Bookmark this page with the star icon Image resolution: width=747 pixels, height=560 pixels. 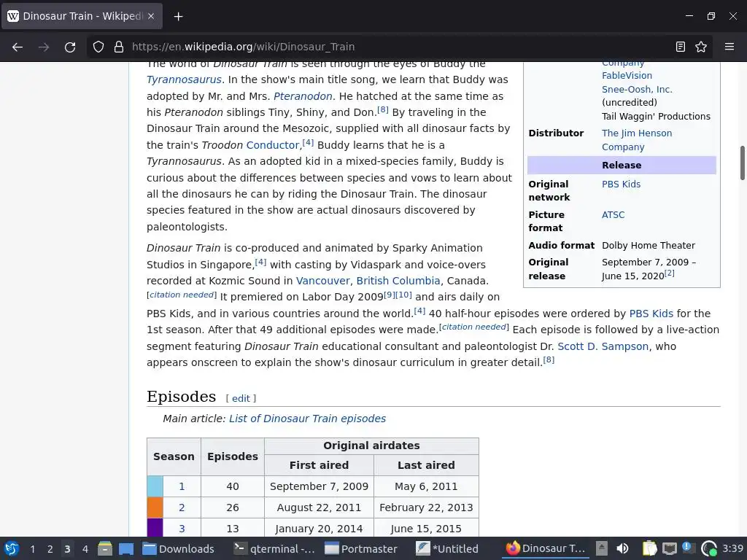coord(701,47)
